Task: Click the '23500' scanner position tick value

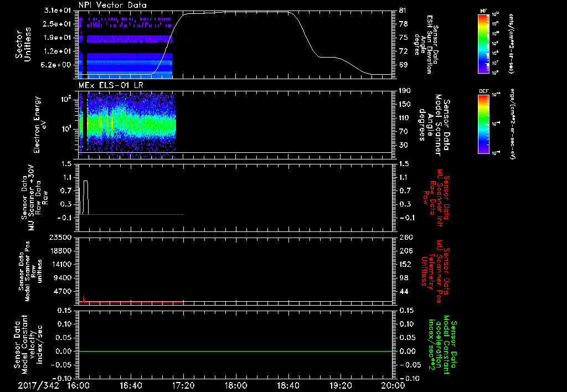Action: click(60, 238)
